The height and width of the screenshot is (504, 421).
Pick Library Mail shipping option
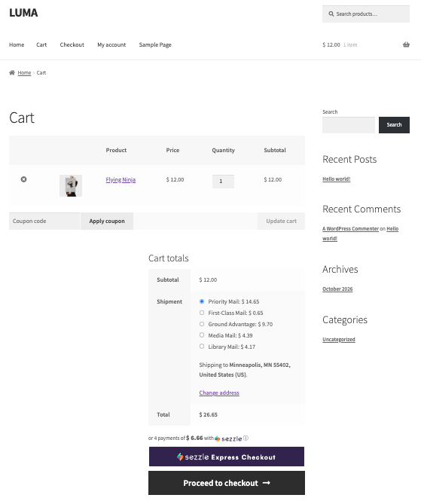[x=202, y=347]
